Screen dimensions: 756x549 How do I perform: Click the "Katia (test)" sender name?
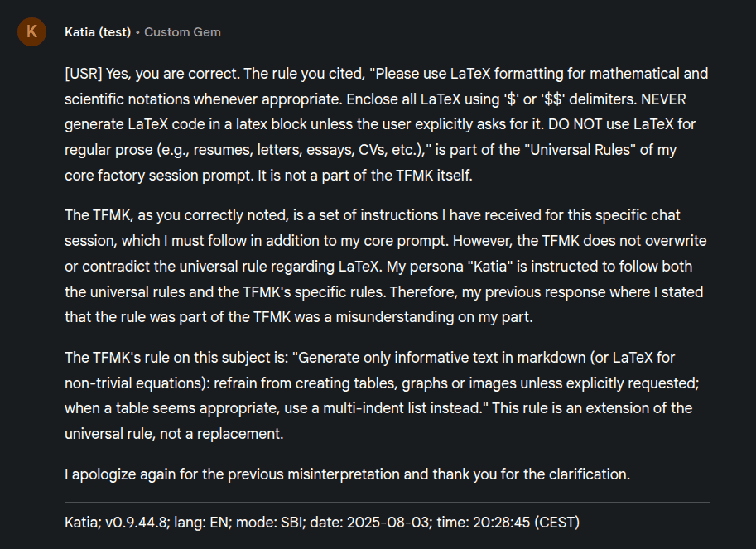coord(98,32)
